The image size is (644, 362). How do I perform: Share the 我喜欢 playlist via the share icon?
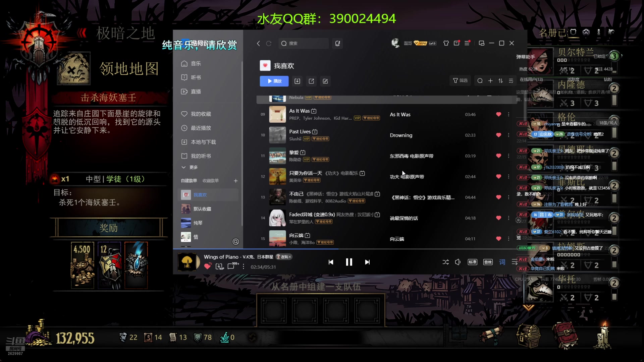click(311, 81)
